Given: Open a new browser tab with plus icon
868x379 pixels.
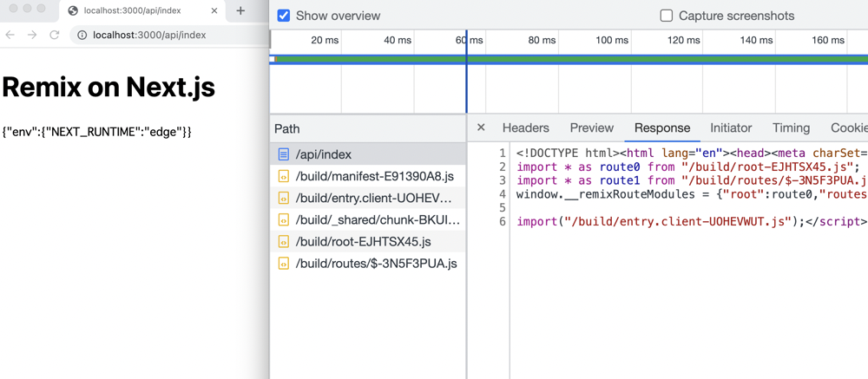Looking at the screenshot, I should point(240,10).
